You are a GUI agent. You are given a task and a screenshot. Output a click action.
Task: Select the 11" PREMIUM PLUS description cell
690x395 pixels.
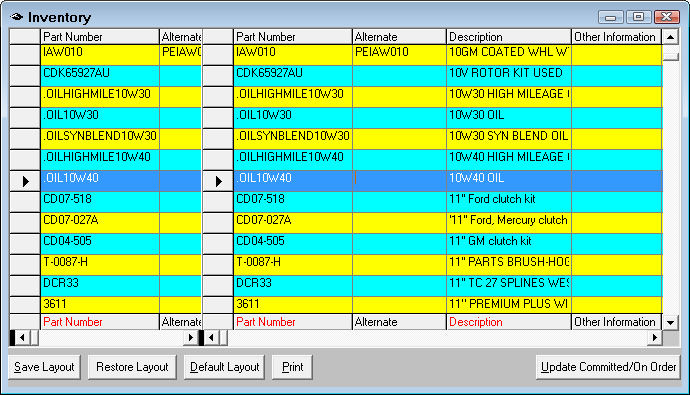tap(509, 305)
